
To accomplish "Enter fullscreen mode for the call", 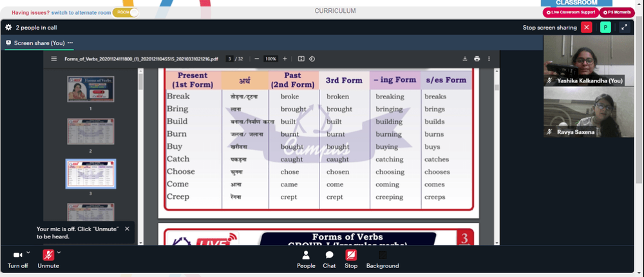I will click(624, 28).
